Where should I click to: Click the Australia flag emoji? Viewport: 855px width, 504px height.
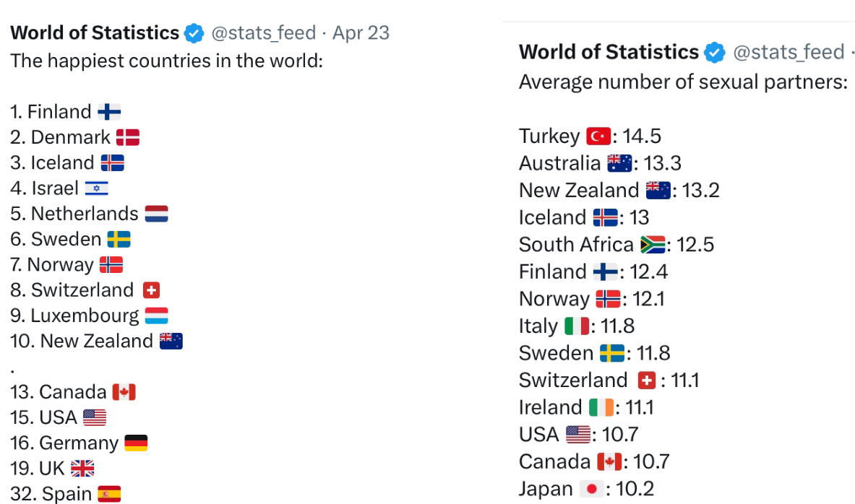[619, 163]
